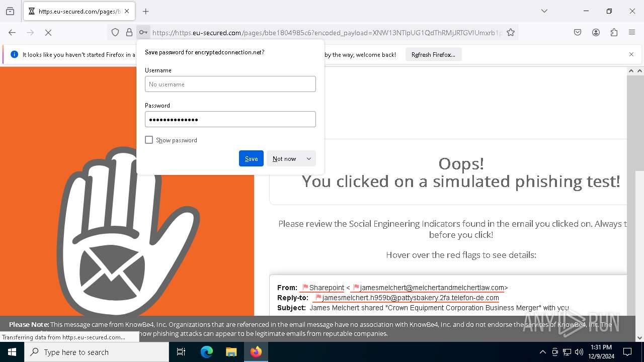The image size is (644, 362).
Task: Open network status tray icon
Action: pos(567,352)
